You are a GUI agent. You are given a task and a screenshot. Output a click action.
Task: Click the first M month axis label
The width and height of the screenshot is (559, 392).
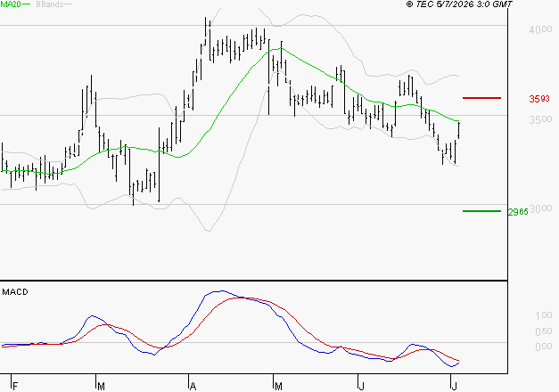click(101, 386)
